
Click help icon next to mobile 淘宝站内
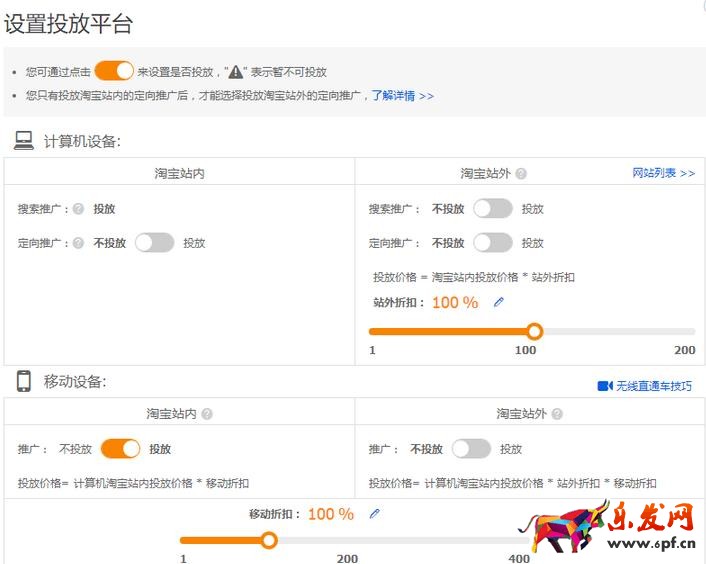(207, 414)
